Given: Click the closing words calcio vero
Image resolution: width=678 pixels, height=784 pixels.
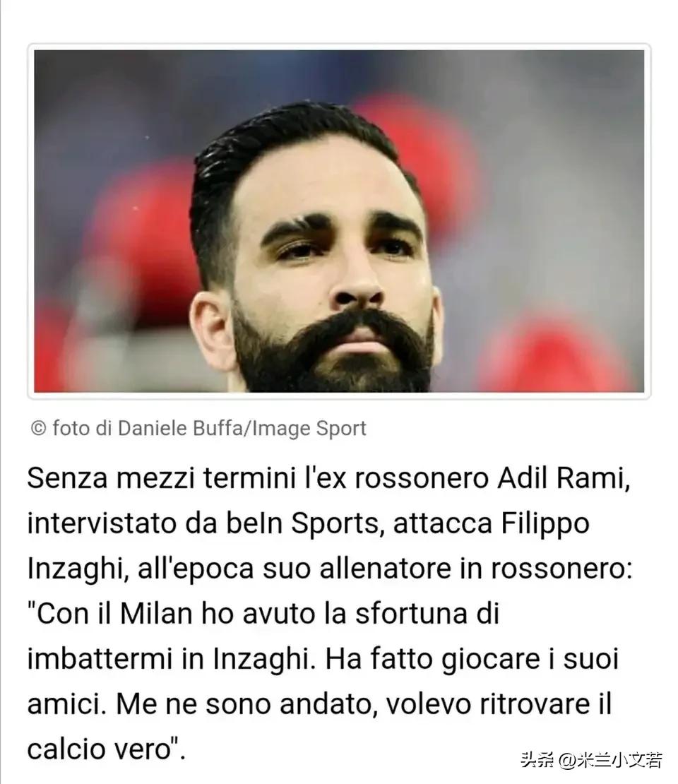Looking at the screenshot, I should coord(104,749).
